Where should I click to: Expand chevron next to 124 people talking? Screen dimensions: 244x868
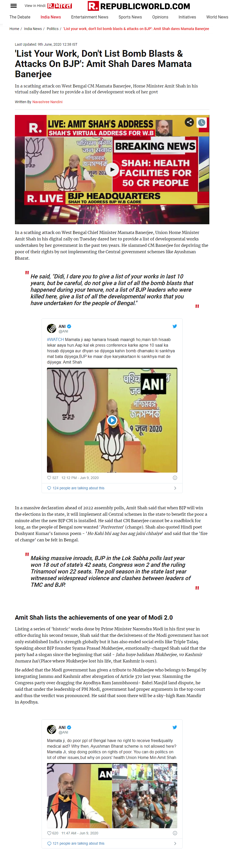click(175, 488)
